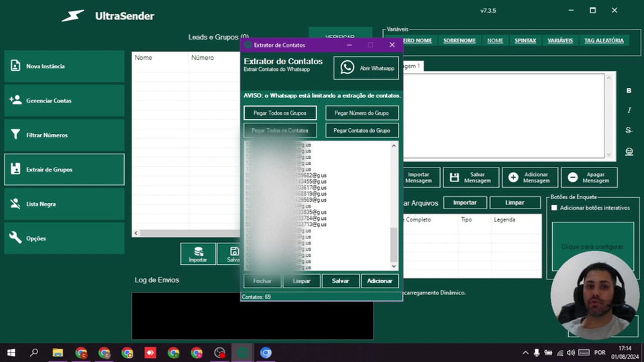
Task: Click Apagar Mensagem button
Action: [589, 177]
